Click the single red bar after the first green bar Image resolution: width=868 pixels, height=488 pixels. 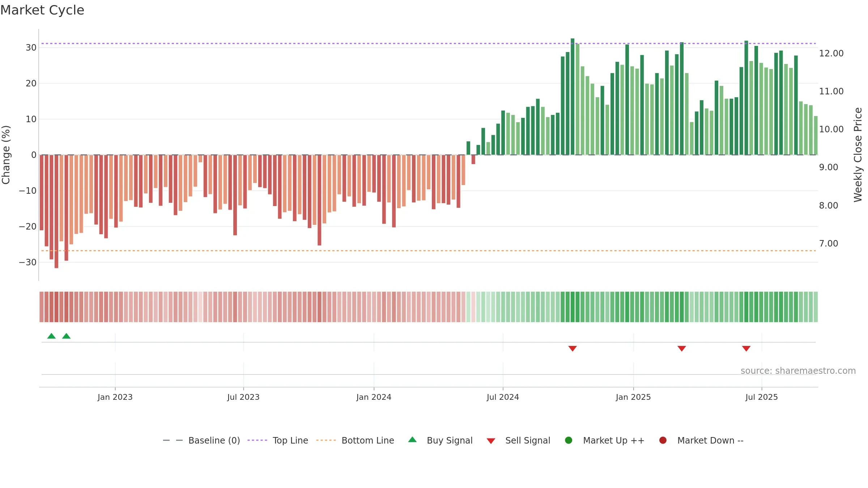(473, 159)
